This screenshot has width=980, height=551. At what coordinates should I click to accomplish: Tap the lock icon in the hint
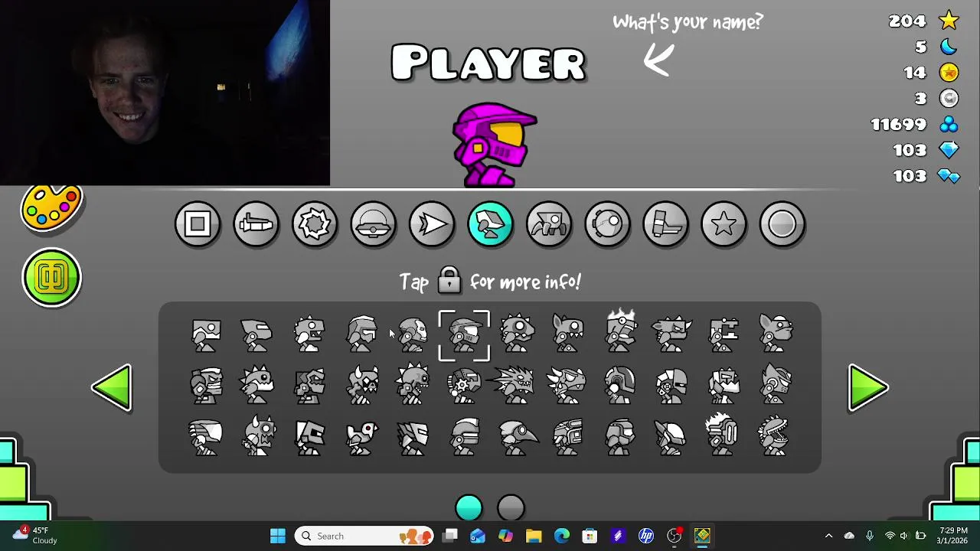tap(449, 280)
